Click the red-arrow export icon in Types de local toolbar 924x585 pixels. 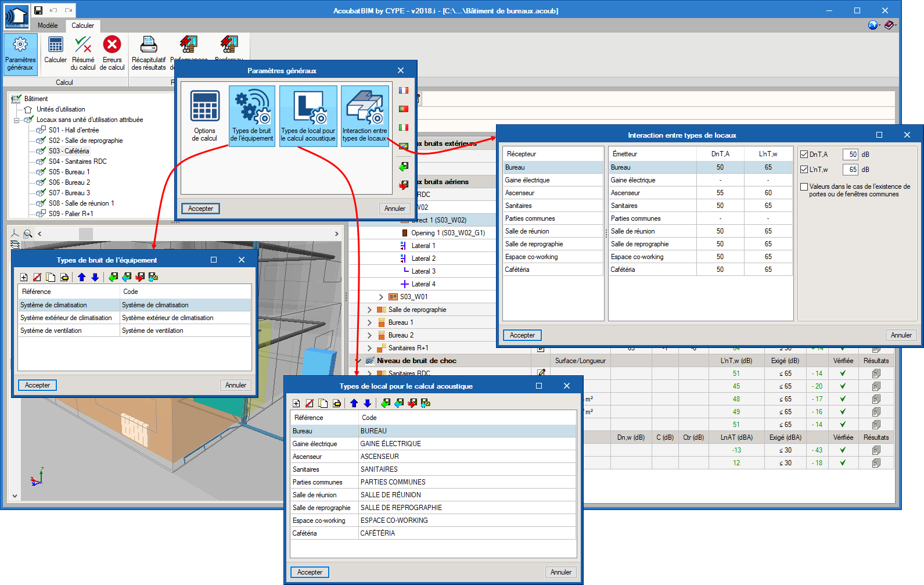[x=412, y=403]
